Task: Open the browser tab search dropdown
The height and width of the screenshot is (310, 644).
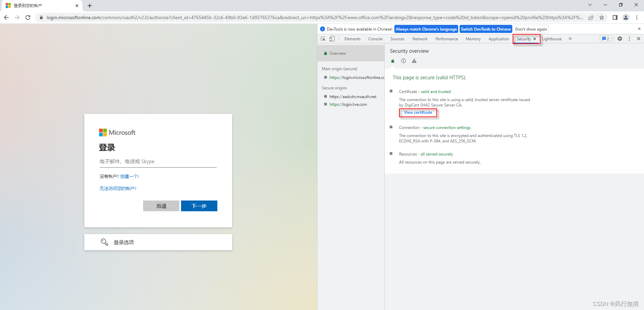Action: point(590,5)
